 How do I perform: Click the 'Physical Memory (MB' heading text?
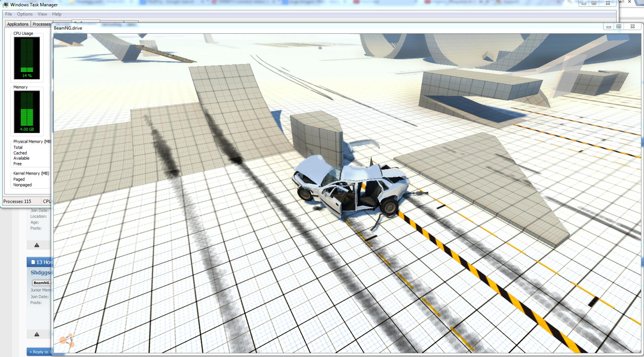pyautogui.click(x=32, y=142)
